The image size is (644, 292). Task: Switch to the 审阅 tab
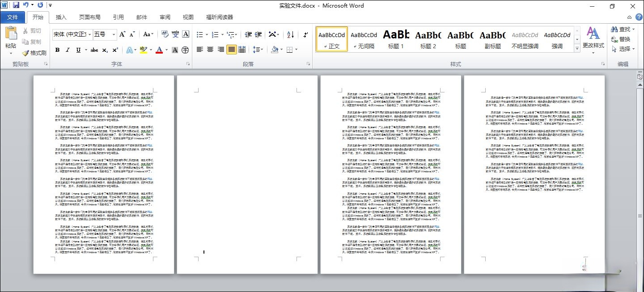pyautogui.click(x=165, y=17)
